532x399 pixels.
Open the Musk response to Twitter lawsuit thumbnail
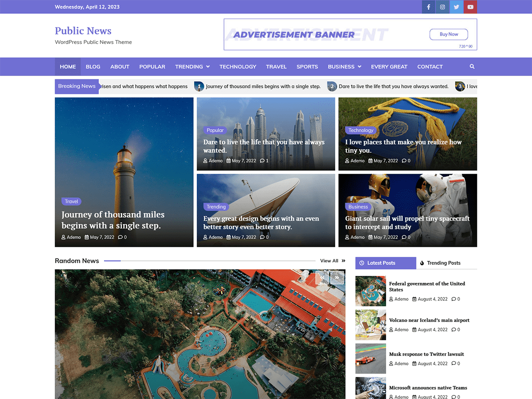[x=370, y=359]
